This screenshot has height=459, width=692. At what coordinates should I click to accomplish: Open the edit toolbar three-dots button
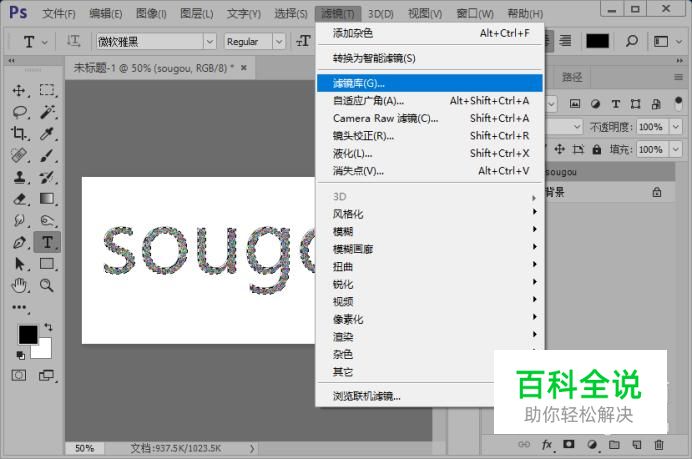click(19, 307)
